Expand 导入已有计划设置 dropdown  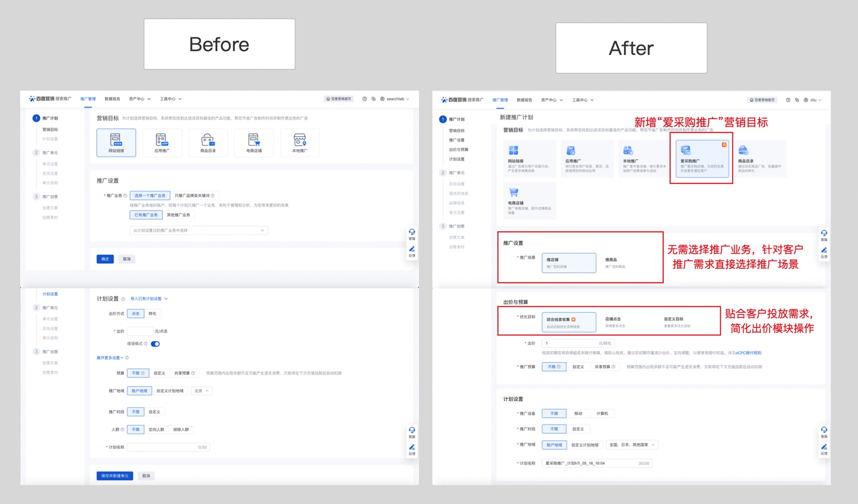click(149, 299)
